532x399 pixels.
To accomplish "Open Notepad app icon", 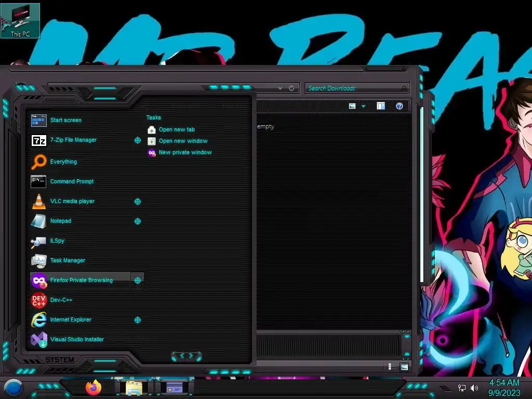I will pos(38,221).
